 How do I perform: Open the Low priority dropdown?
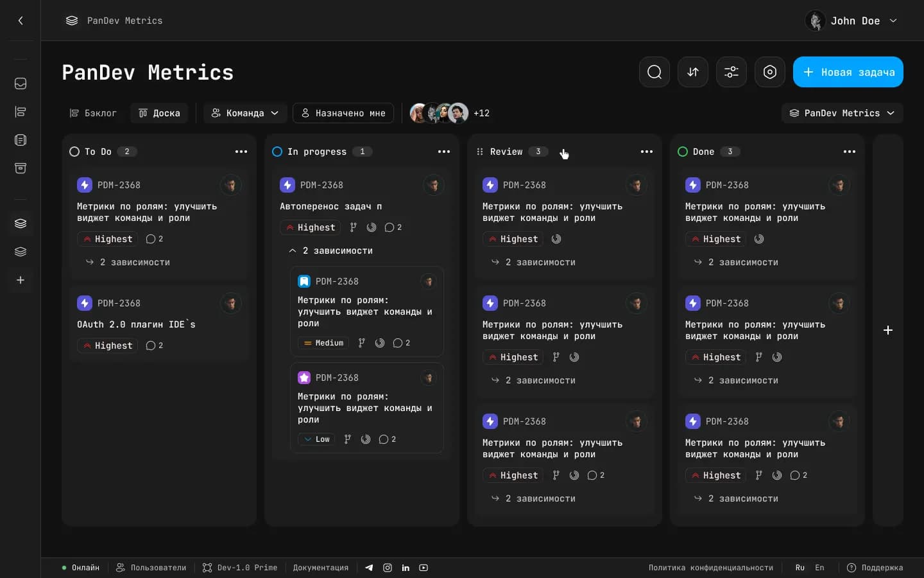[x=316, y=439]
